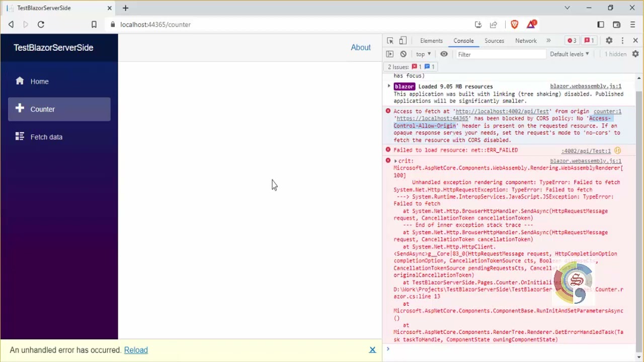
Task: Toggle the console sidebar
Action: pyautogui.click(x=390, y=54)
